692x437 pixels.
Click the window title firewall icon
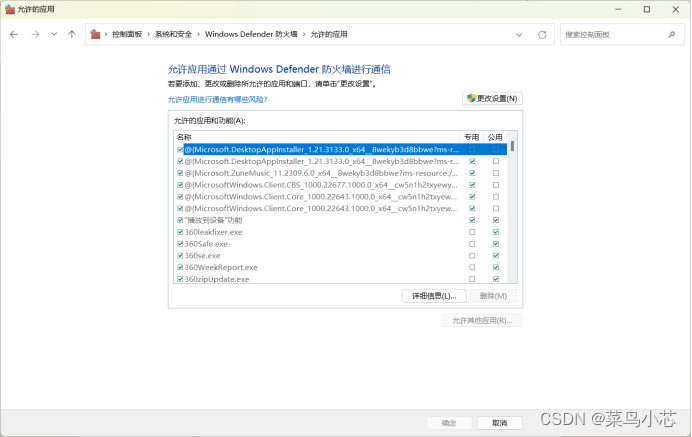click(x=10, y=9)
